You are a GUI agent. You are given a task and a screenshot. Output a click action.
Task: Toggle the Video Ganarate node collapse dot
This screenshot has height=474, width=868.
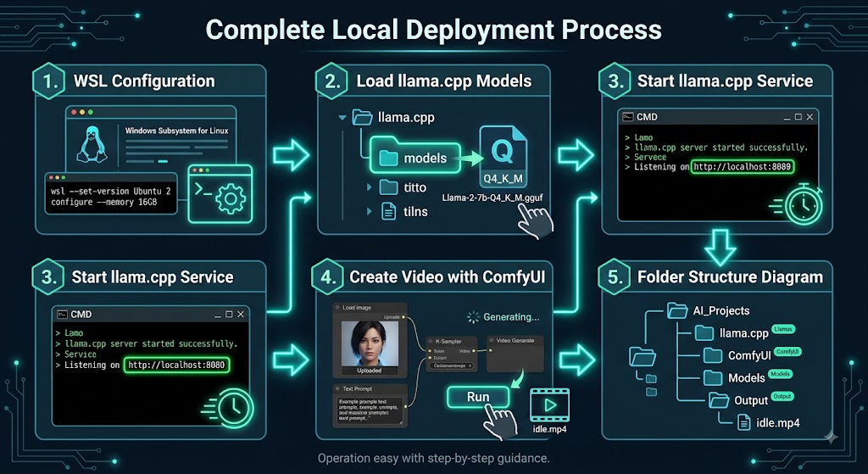tap(491, 341)
